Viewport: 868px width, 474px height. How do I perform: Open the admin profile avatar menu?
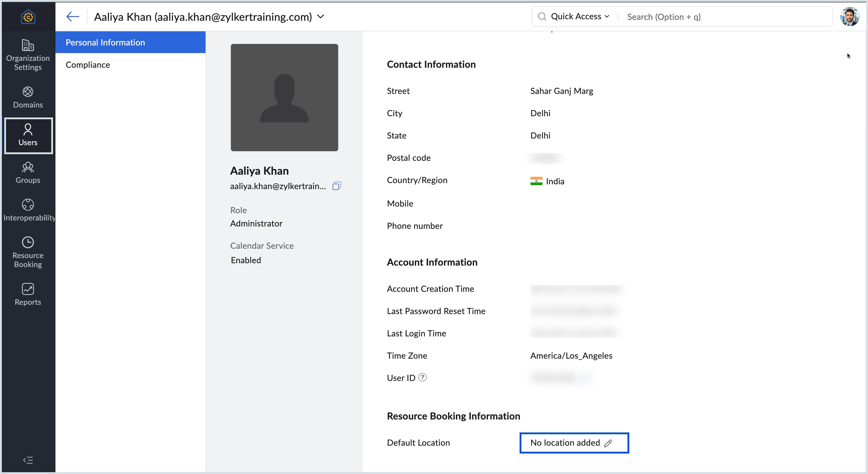tap(850, 17)
